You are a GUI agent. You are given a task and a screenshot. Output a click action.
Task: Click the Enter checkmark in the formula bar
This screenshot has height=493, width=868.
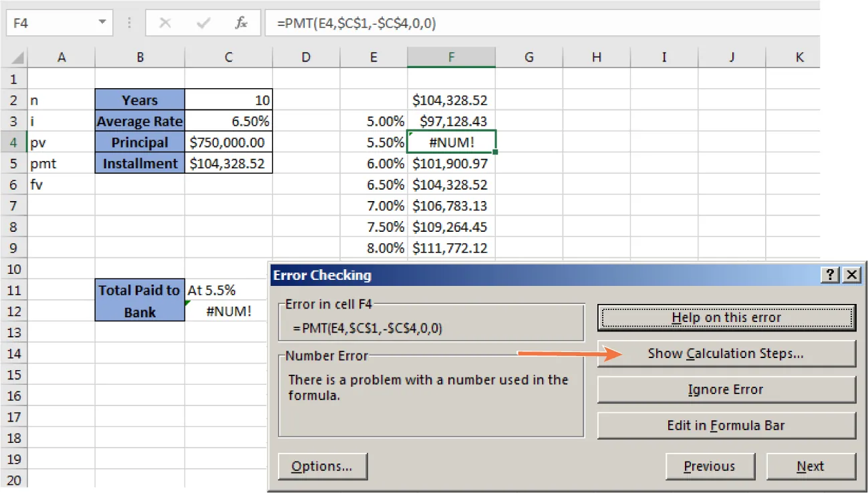tap(202, 23)
